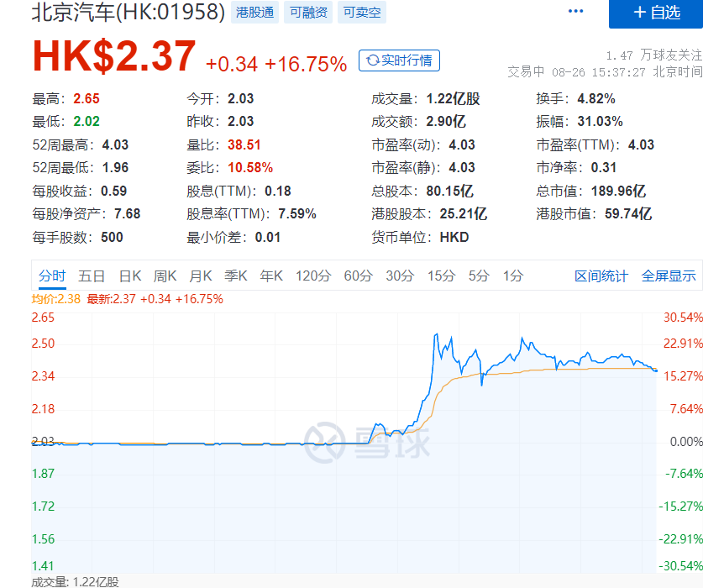
Task: Click the 可卖空 tag
Action: point(362,13)
